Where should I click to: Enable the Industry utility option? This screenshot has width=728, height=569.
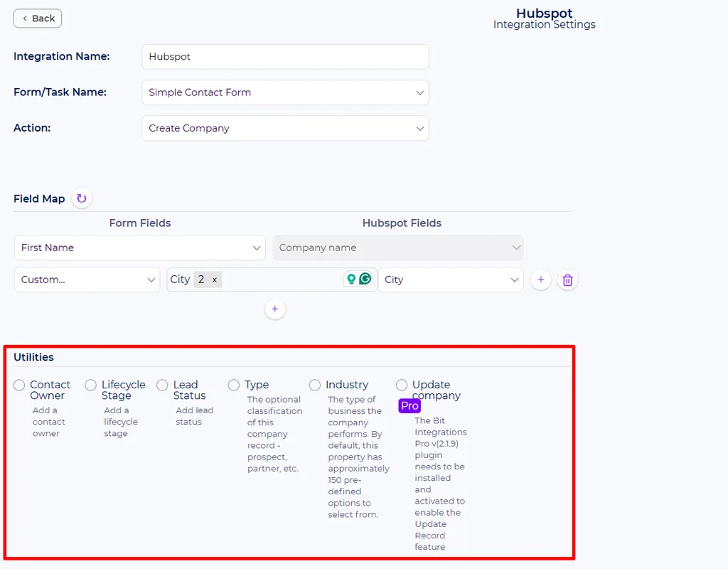pyautogui.click(x=315, y=385)
